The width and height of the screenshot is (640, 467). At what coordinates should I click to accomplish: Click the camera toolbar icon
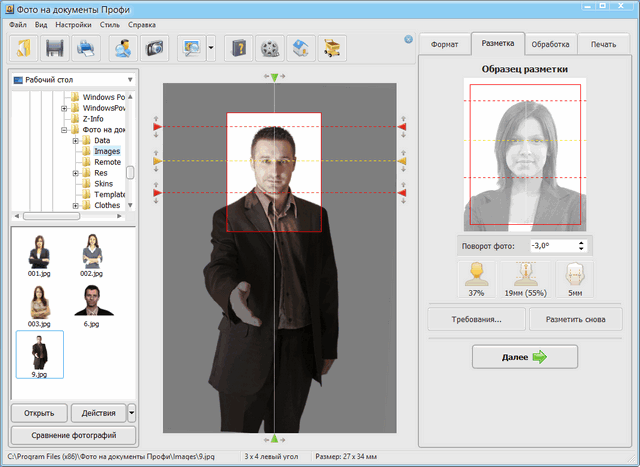(154, 48)
